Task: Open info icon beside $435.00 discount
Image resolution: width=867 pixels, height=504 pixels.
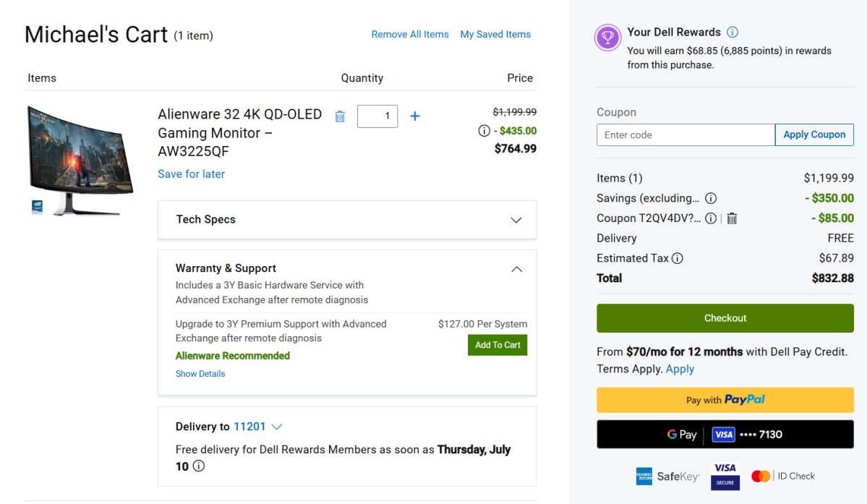Action: 484,131
